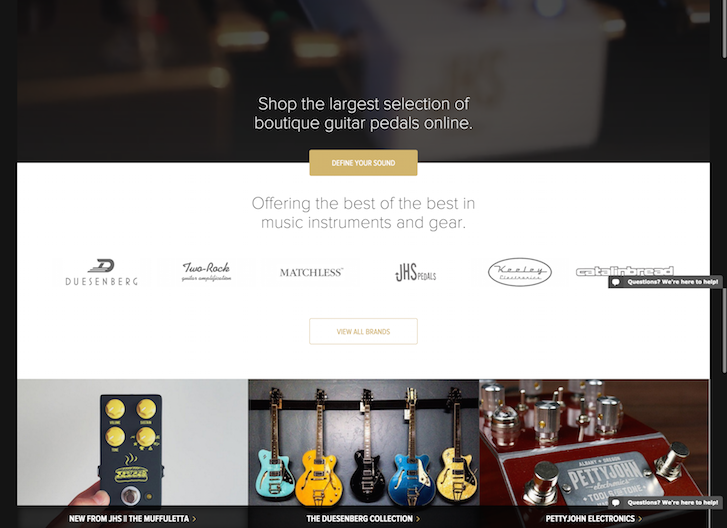Open New From JHS The Muffuletta link
727x528 pixels.
pyautogui.click(x=129, y=519)
